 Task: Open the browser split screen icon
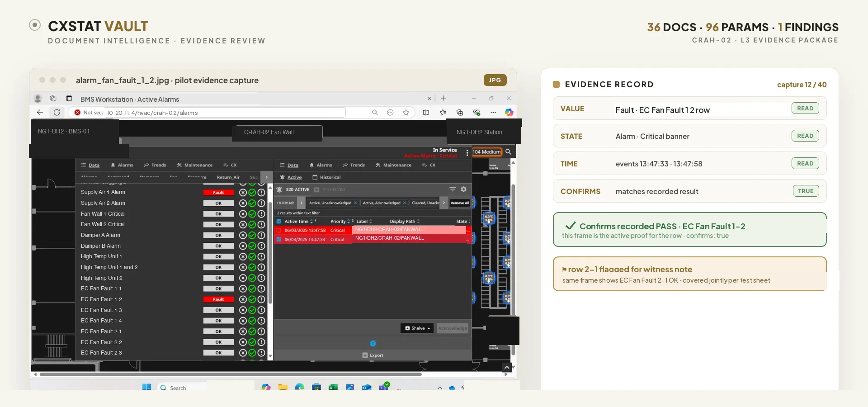[x=426, y=113]
